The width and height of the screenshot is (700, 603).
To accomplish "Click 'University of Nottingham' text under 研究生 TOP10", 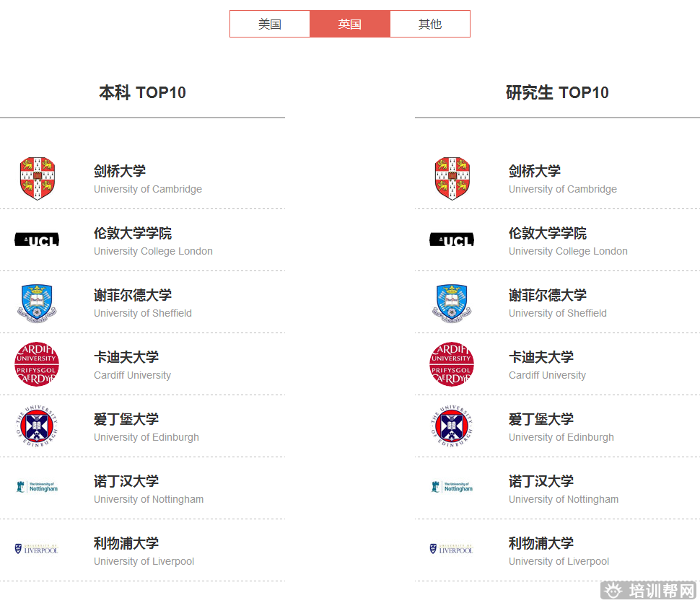I will (x=564, y=499).
